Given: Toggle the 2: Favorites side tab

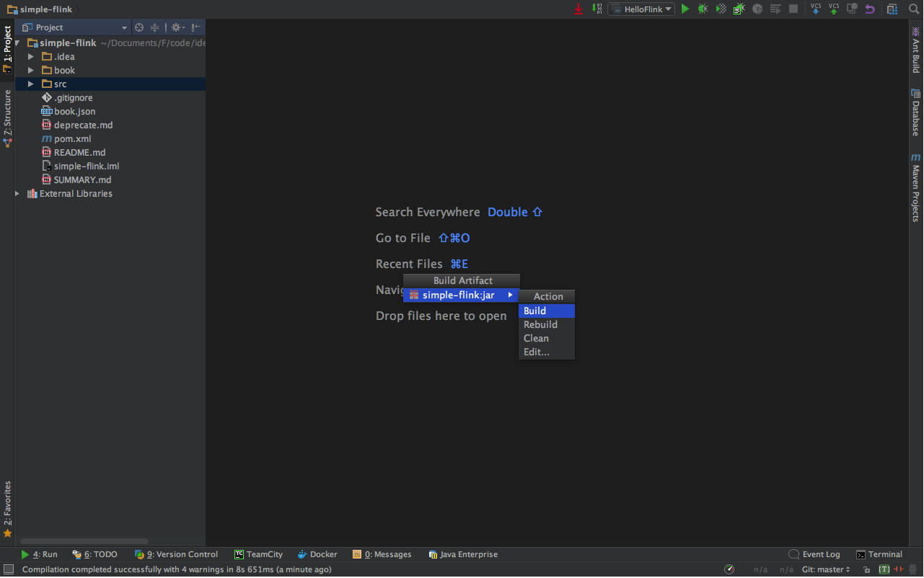Looking at the screenshot, I should pyautogui.click(x=7, y=510).
